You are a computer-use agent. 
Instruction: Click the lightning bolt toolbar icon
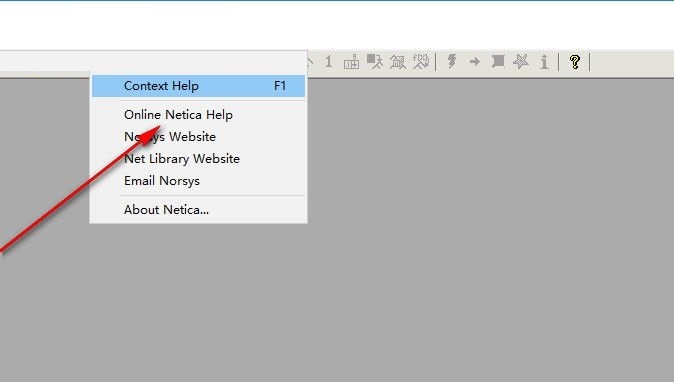point(452,61)
